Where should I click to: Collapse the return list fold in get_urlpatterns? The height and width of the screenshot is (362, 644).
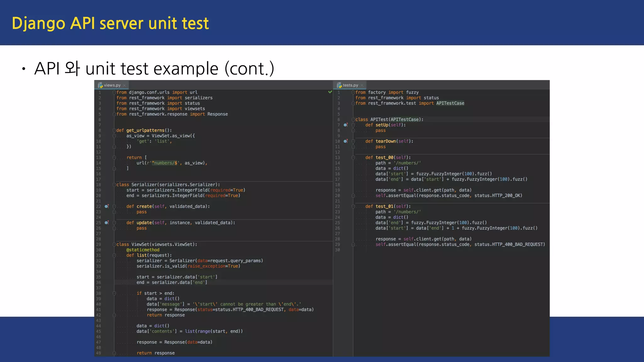click(114, 158)
